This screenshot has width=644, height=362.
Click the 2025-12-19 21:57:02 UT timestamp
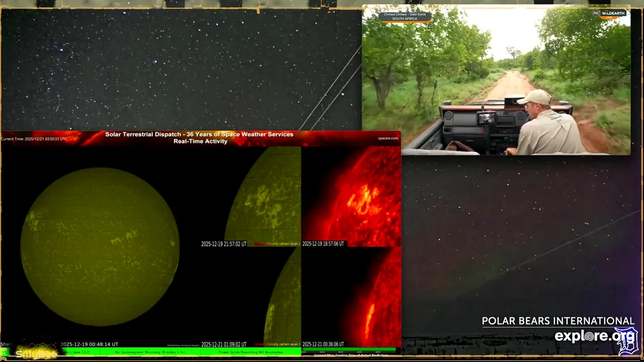point(224,244)
